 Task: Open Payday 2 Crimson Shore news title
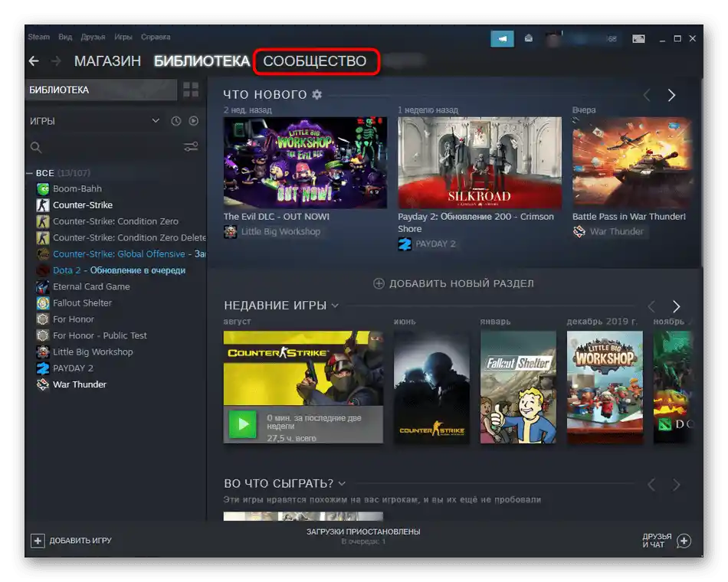(x=476, y=223)
